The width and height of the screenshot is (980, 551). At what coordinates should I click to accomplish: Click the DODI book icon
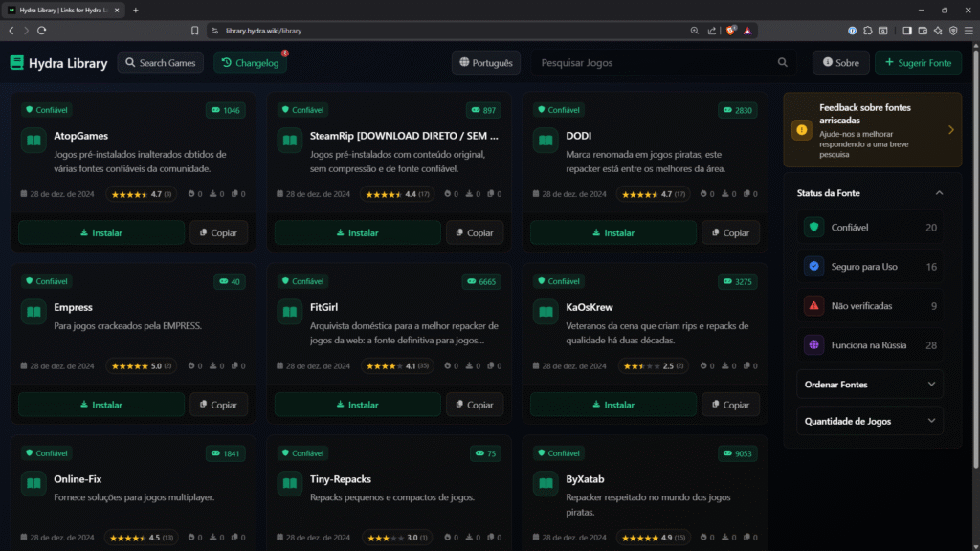546,141
